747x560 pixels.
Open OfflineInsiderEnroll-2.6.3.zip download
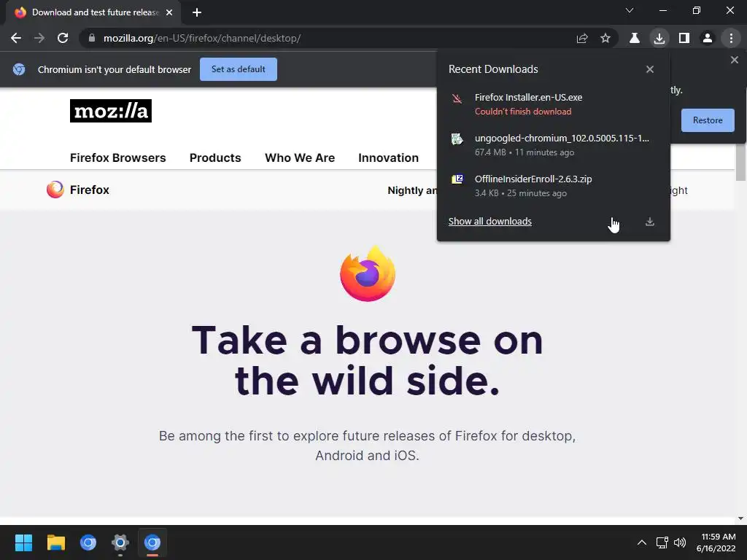tap(553, 186)
